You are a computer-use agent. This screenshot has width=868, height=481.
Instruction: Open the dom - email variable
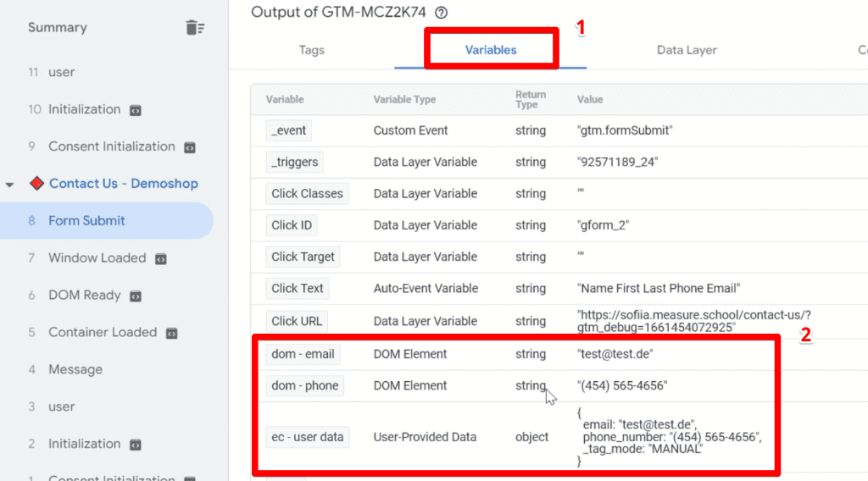click(303, 354)
